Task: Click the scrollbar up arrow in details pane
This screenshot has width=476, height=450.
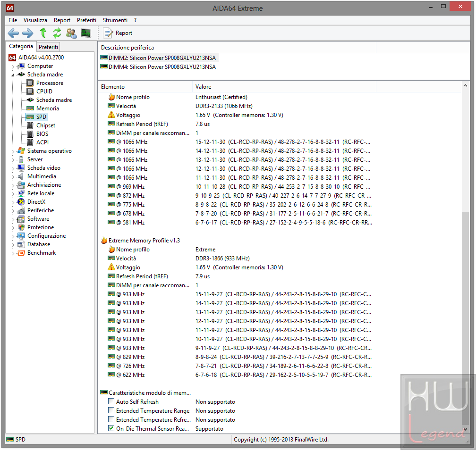Action: point(466,86)
